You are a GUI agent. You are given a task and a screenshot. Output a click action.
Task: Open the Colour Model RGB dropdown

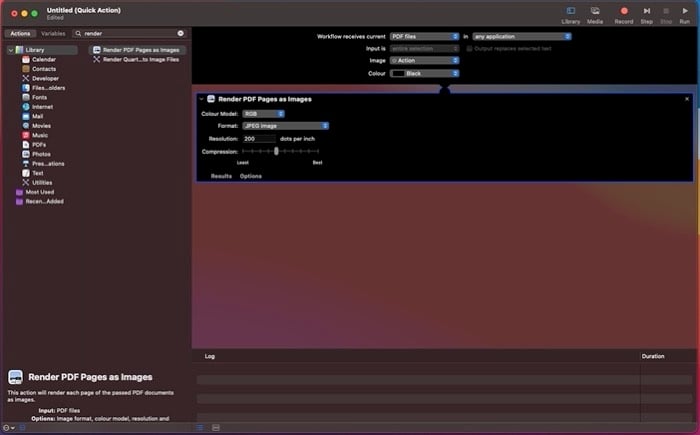click(x=263, y=114)
